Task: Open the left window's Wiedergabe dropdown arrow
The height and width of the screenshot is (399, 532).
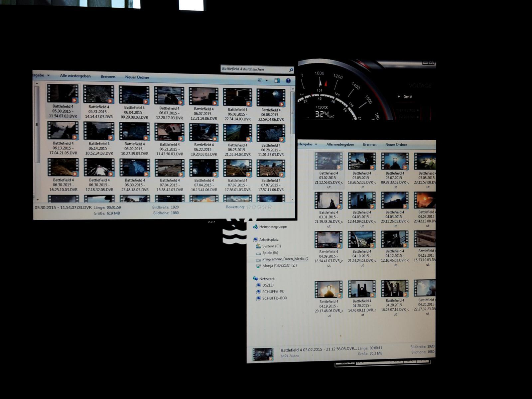Action: click(x=48, y=75)
